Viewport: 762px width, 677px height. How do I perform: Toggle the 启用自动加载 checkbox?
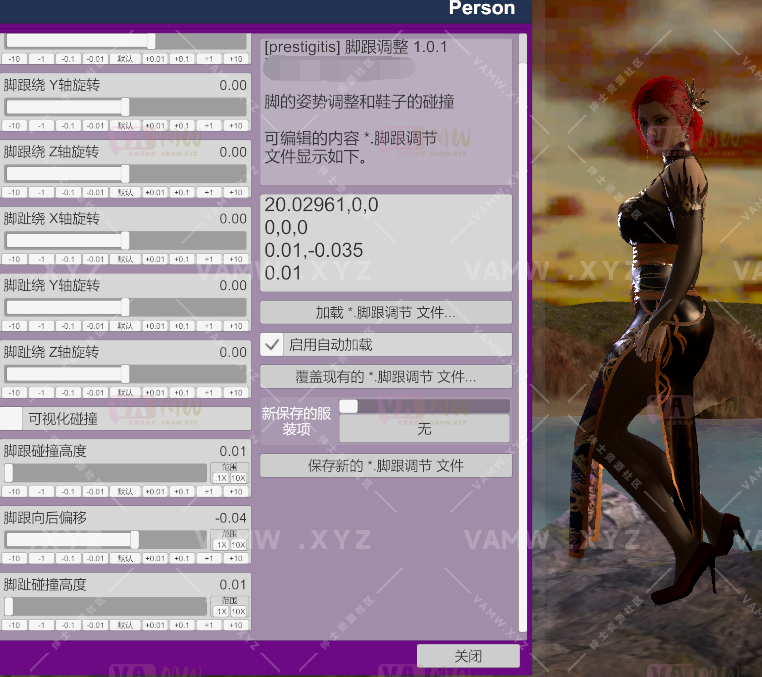[271, 345]
